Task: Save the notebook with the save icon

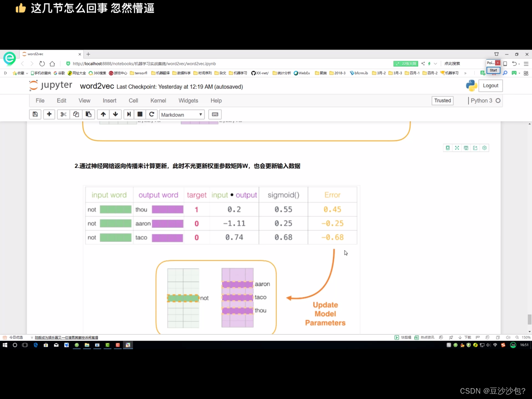Action: click(35, 114)
